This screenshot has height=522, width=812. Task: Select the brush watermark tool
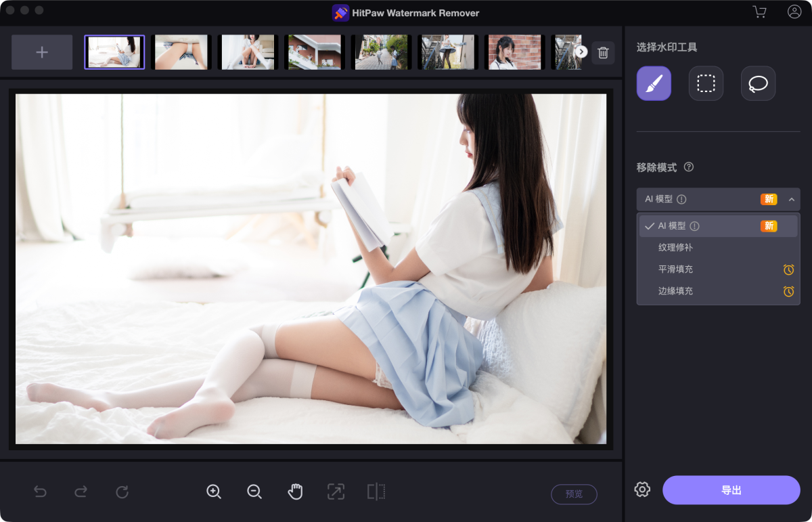coord(654,83)
